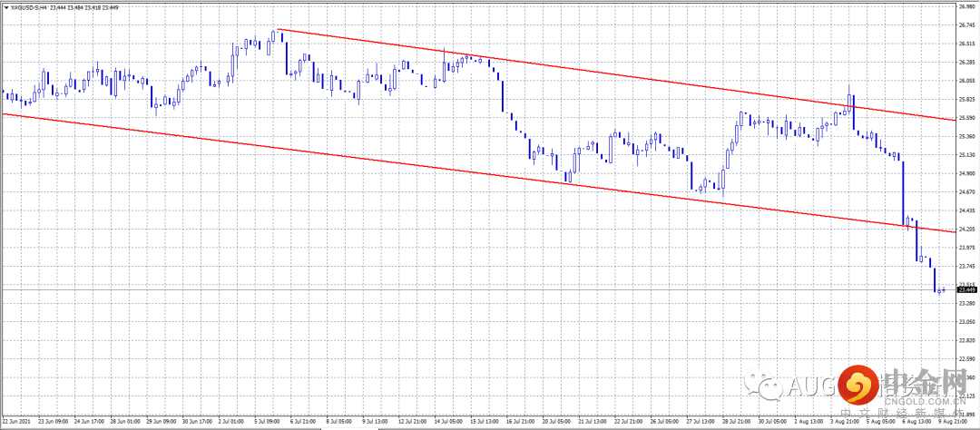Click the 28 Jun 01:00 time axis label

[x=123, y=422]
